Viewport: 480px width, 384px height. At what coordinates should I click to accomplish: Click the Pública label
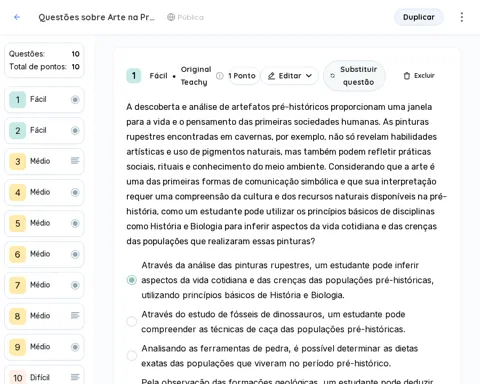click(190, 17)
